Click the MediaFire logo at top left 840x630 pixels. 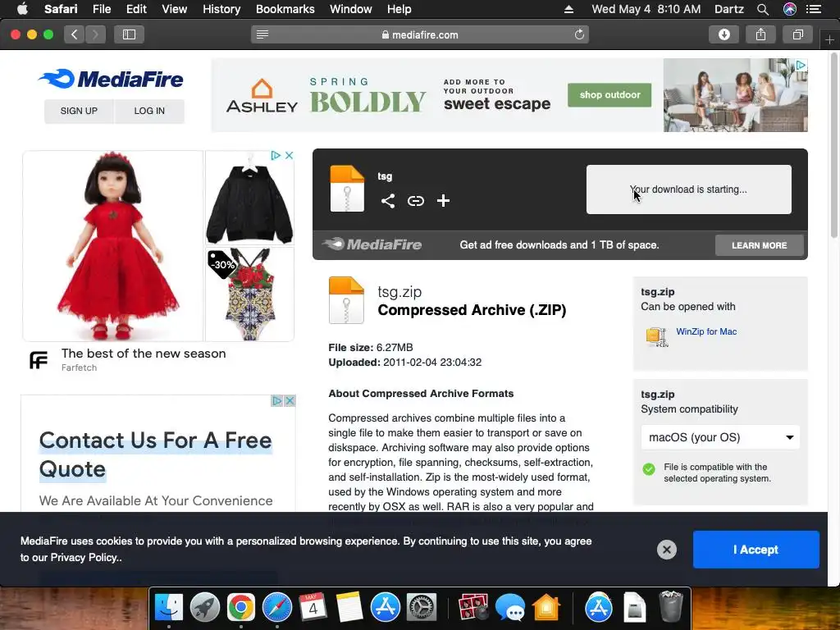[111, 80]
